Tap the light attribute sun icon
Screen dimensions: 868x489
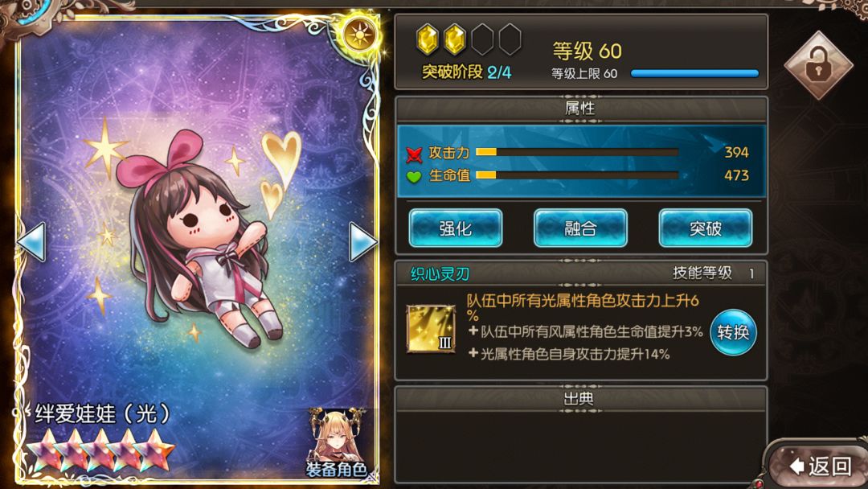pos(360,36)
